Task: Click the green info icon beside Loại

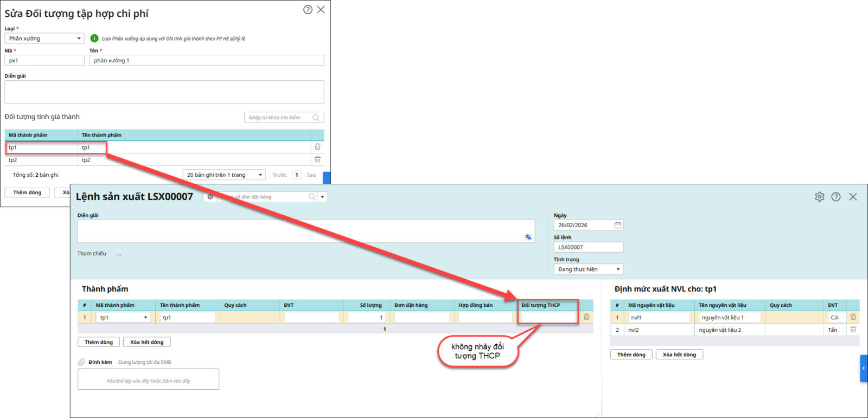Action: 94,38
